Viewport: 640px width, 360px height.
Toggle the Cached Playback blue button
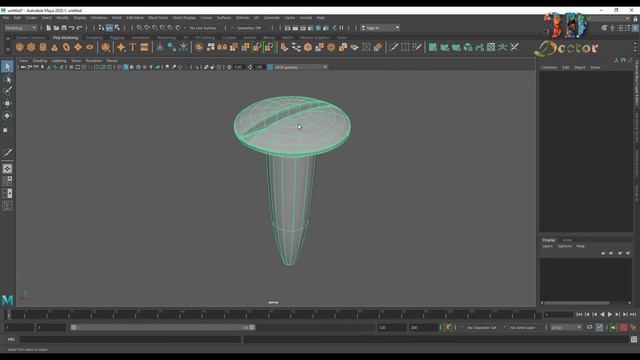click(599, 327)
